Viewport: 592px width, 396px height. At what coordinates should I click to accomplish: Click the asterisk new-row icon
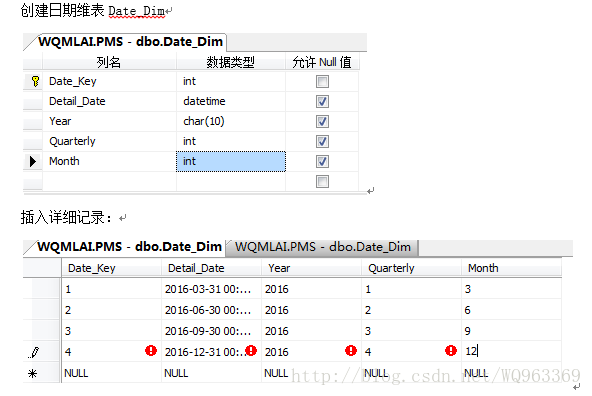point(32,373)
